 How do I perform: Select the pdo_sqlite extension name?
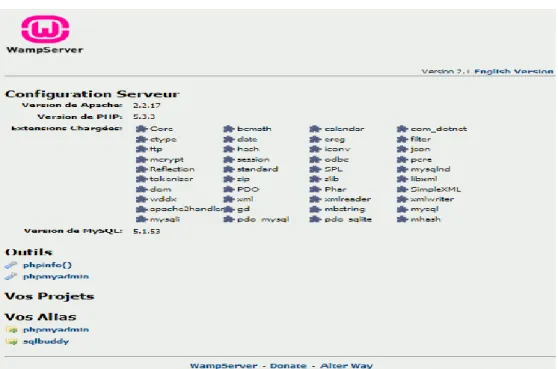tap(348, 220)
